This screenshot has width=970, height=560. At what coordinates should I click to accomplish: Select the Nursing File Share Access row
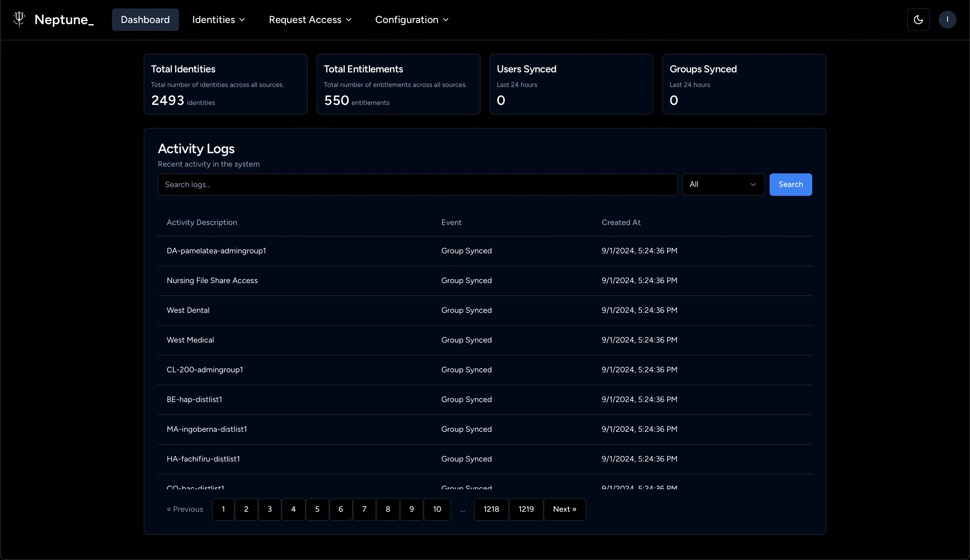click(x=485, y=281)
